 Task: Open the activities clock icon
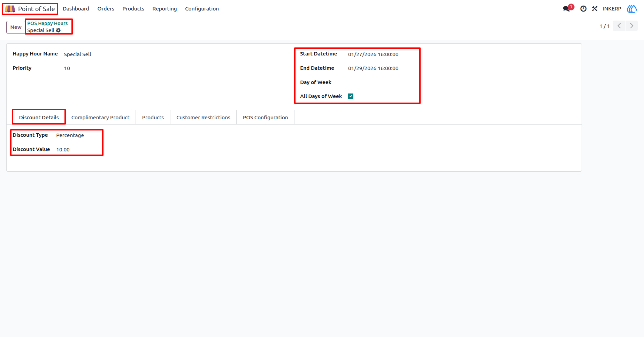click(583, 9)
